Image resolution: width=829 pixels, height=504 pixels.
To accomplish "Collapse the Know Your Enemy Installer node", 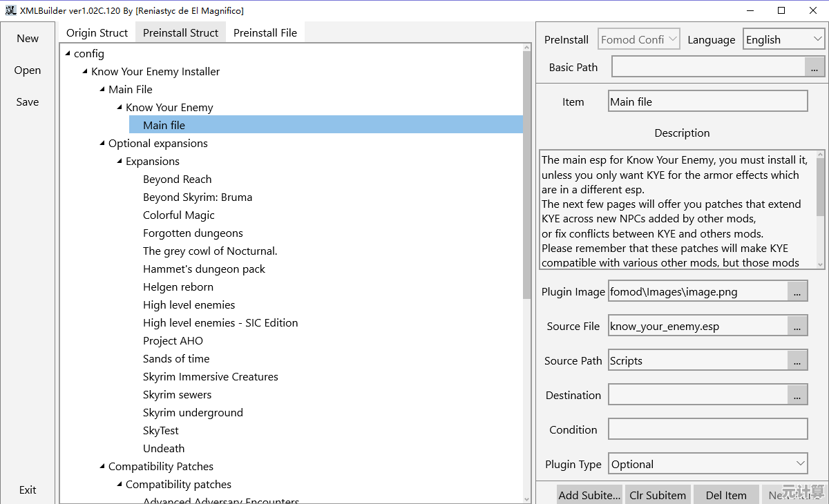I will click(x=85, y=72).
